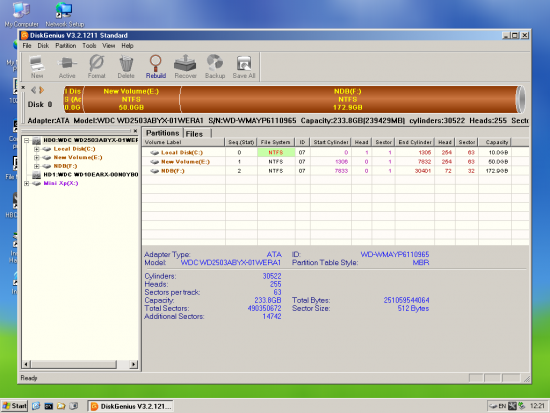Close the tree panel with x
The width and height of the screenshot is (550, 413).
tap(135, 131)
